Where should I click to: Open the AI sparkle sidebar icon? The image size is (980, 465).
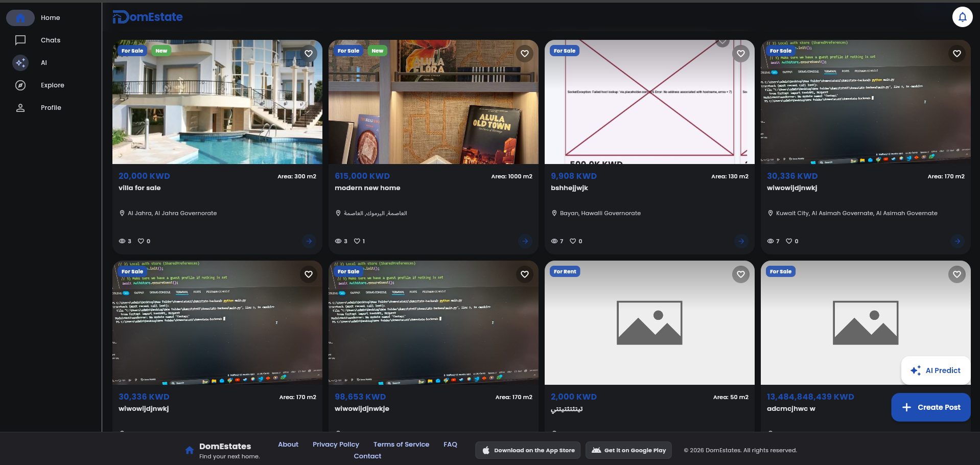pyautogui.click(x=20, y=62)
